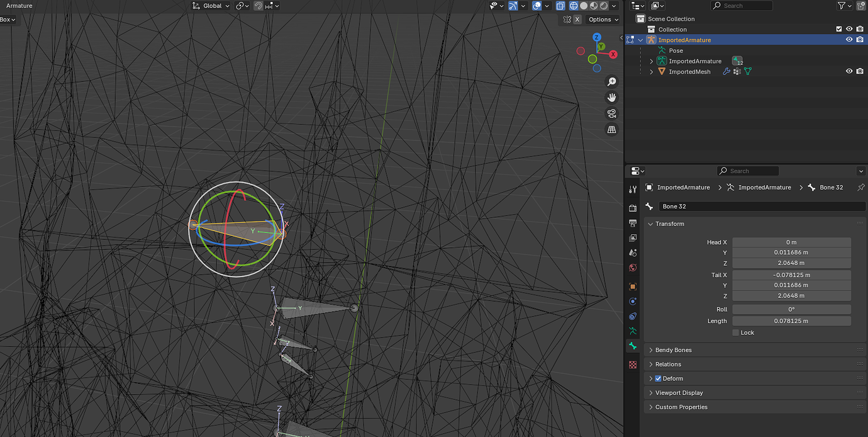Image resolution: width=868 pixels, height=437 pixels.
Task: Add a new collection in the Outliner
Action: tap(861, 6)
